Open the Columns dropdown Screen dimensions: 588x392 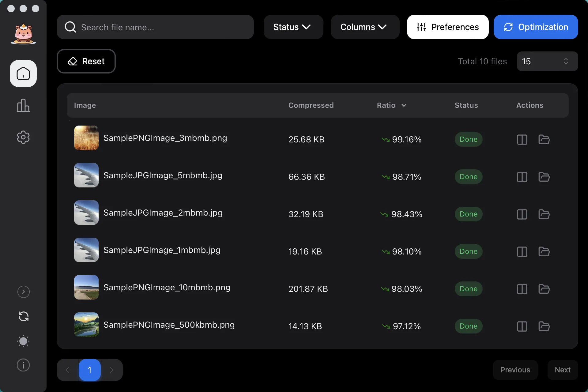pos(364,27)
